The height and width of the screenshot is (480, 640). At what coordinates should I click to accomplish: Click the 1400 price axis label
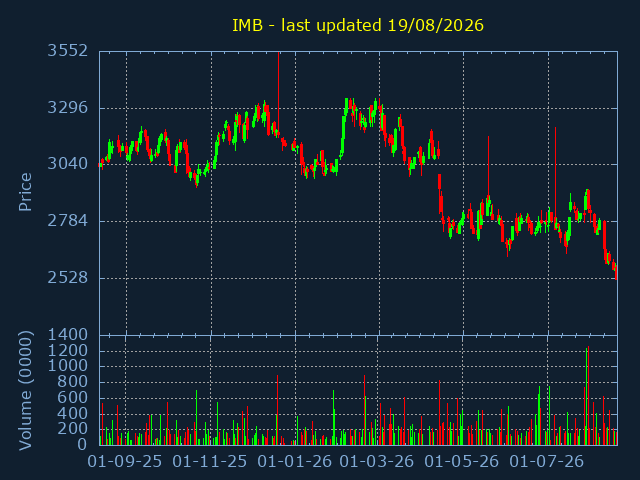pyautogui.click(x=68, y=335)
